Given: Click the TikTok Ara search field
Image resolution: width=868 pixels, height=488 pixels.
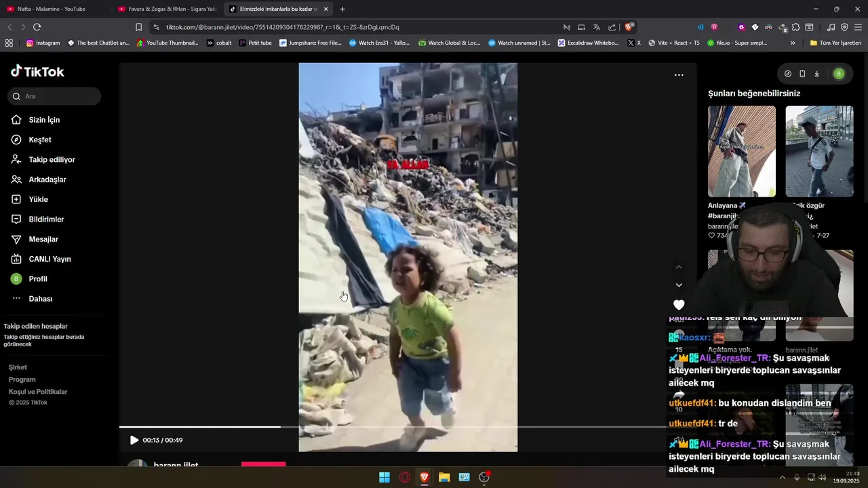Looking at the screenshot, I should tap(54, 96).
